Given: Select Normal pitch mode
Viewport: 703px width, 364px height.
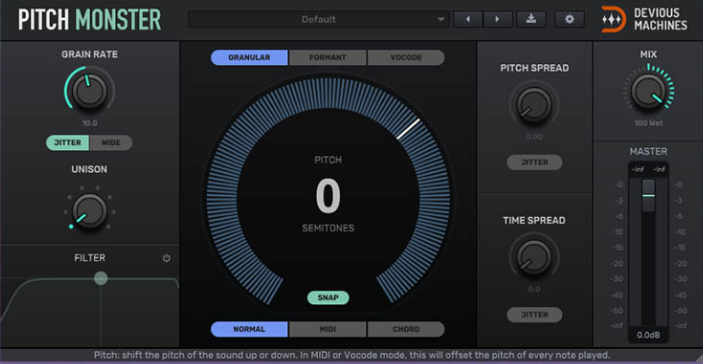Looking at the screenshot, I should [x=249, y=329].
